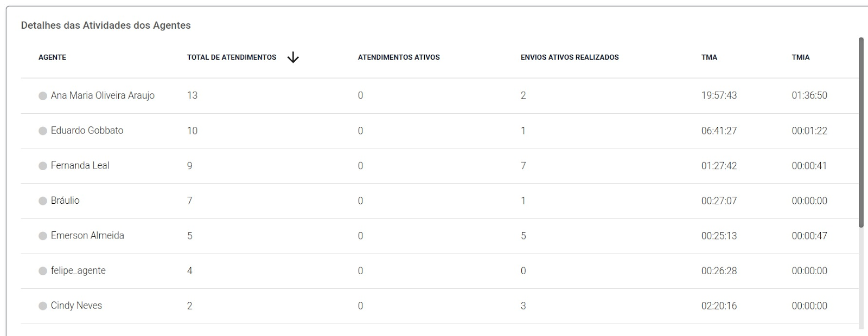Click status dot next to Cindy Neves
Image resolution: width=868 pixels, height=336 pixels.
click(x=43, y=306)
